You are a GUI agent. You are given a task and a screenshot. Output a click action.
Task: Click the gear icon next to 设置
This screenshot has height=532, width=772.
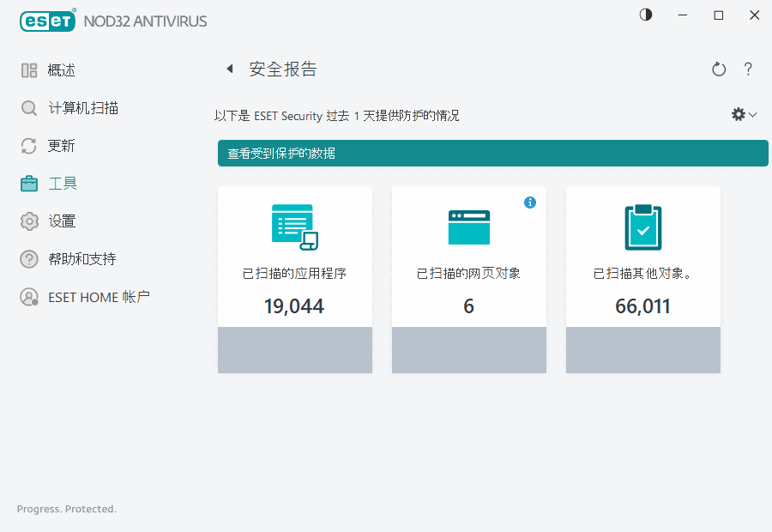pos(29,221)
